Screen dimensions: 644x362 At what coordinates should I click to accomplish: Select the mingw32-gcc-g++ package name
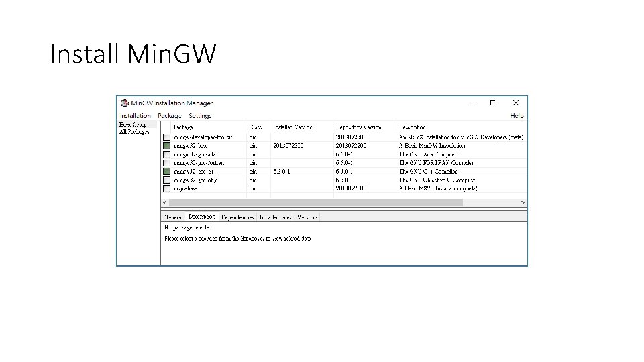pyautogui.click(x=195, y=172)
